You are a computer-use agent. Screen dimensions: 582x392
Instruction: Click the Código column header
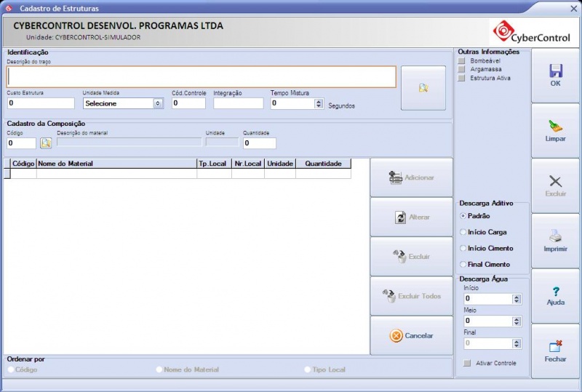[23, 164]
